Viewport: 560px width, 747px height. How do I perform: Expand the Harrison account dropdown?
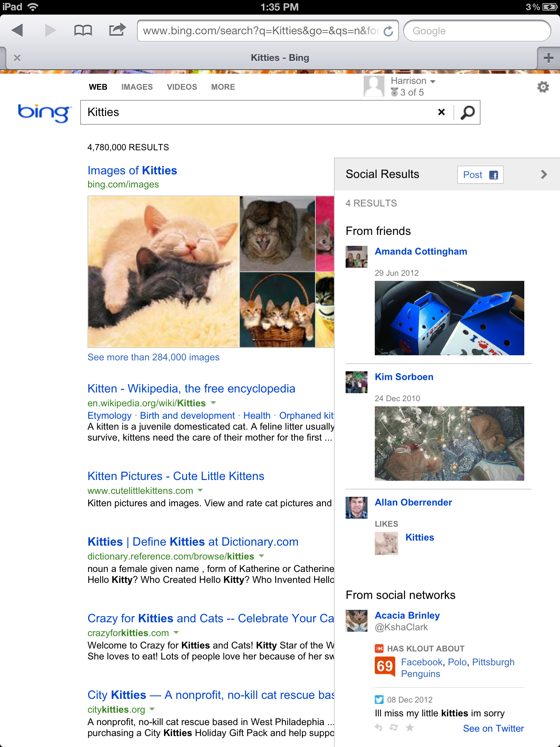coord(433,81)
